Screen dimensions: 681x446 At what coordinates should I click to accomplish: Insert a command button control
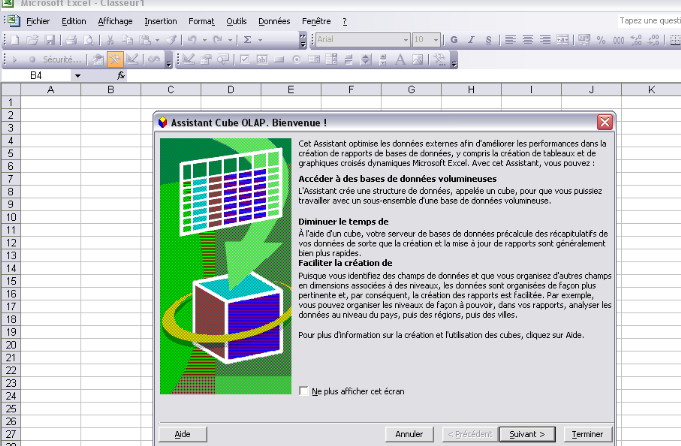tap(279, 59)
